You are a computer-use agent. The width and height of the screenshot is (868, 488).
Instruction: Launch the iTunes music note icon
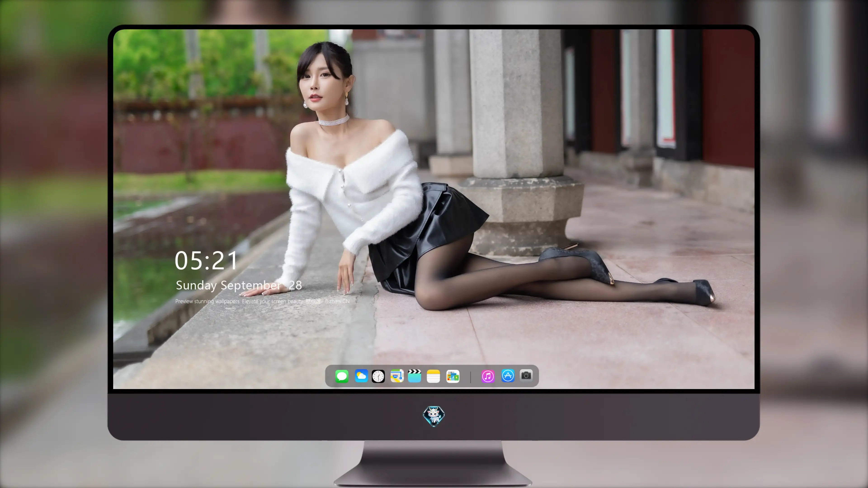pos(488,376)
